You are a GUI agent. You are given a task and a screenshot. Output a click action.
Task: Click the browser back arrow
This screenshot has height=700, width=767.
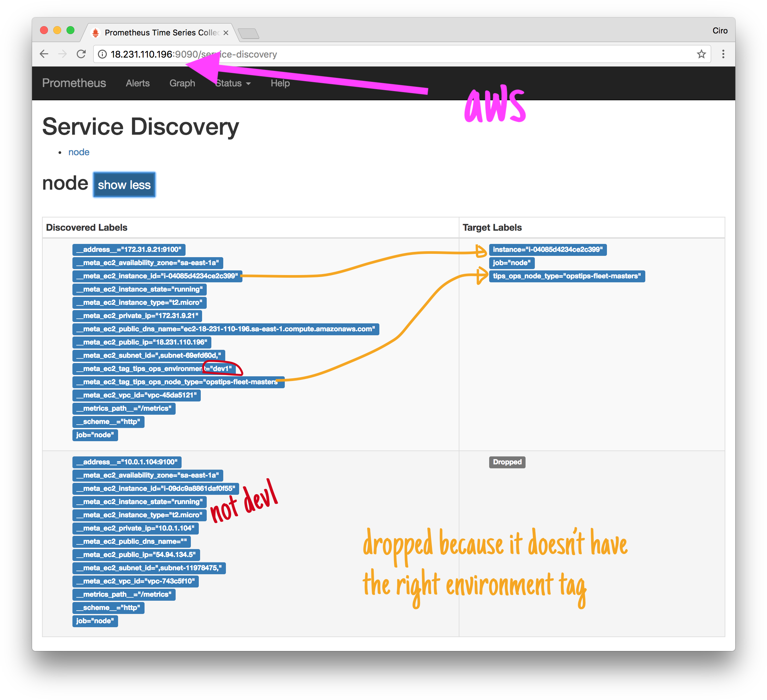click(x=44, y=54)
